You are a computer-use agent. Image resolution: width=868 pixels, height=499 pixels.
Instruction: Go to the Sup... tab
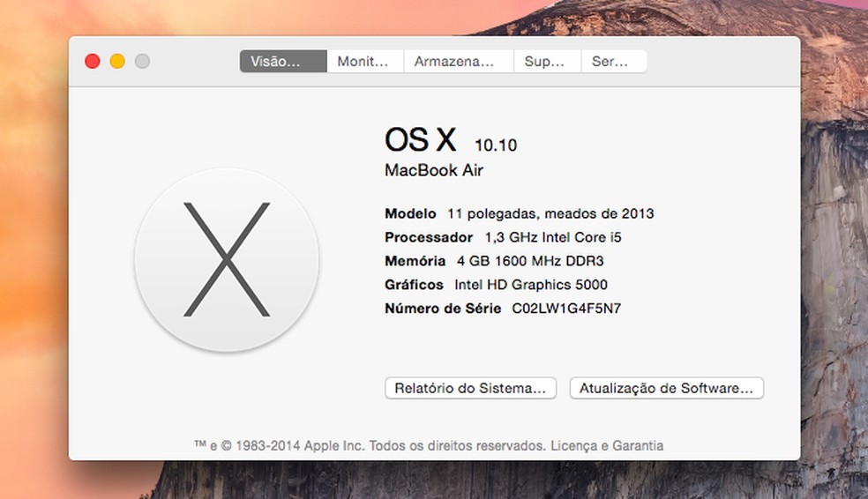click(548, 61)
